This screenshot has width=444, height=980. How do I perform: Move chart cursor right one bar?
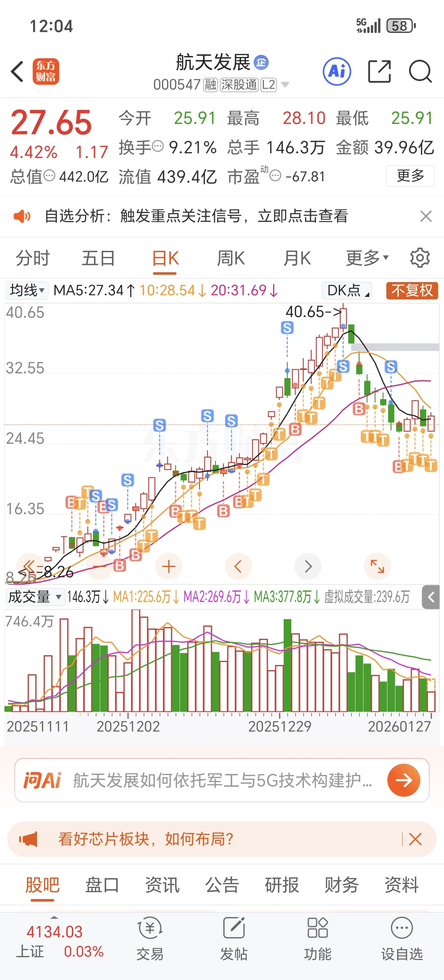308,567
